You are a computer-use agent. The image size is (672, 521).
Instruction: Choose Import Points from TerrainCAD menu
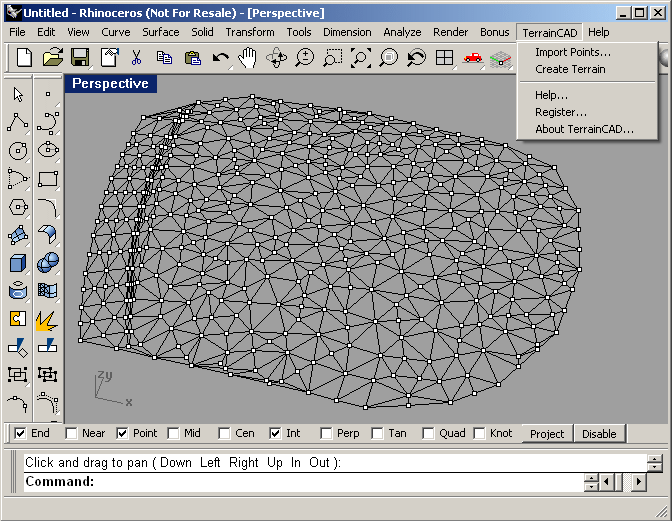[x=573, y=52]
